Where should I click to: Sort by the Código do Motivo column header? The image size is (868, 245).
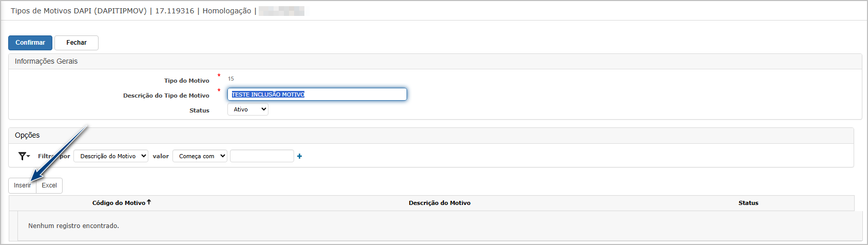[x=119, y=203]
